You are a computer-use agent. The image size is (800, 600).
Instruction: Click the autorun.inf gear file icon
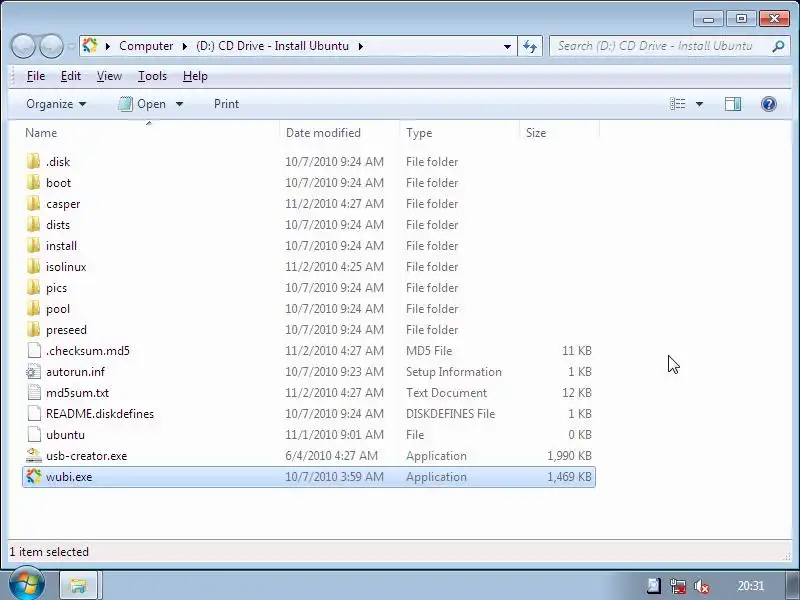click(34, 371)
